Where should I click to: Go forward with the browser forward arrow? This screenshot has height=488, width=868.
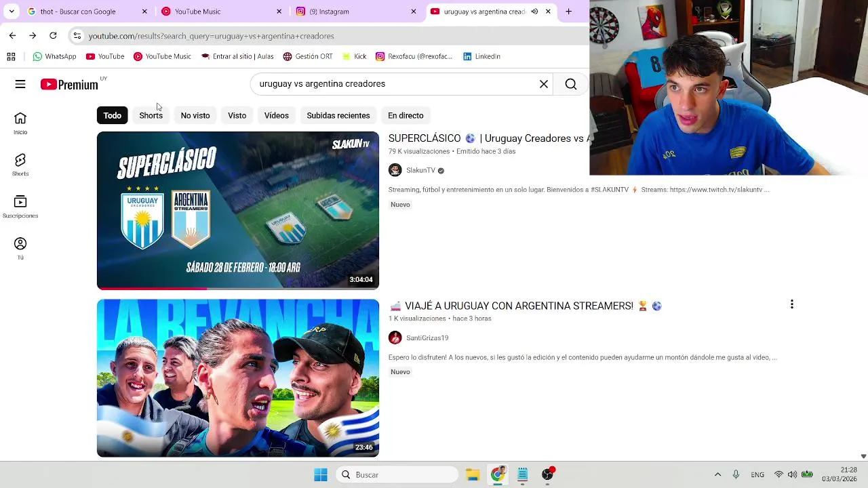[33, 35]
